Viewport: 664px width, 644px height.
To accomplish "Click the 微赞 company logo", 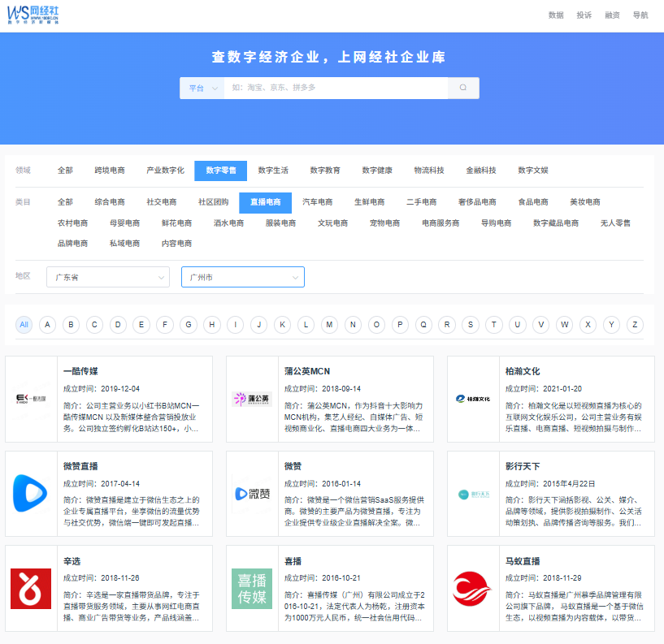I will coord(252,494).
